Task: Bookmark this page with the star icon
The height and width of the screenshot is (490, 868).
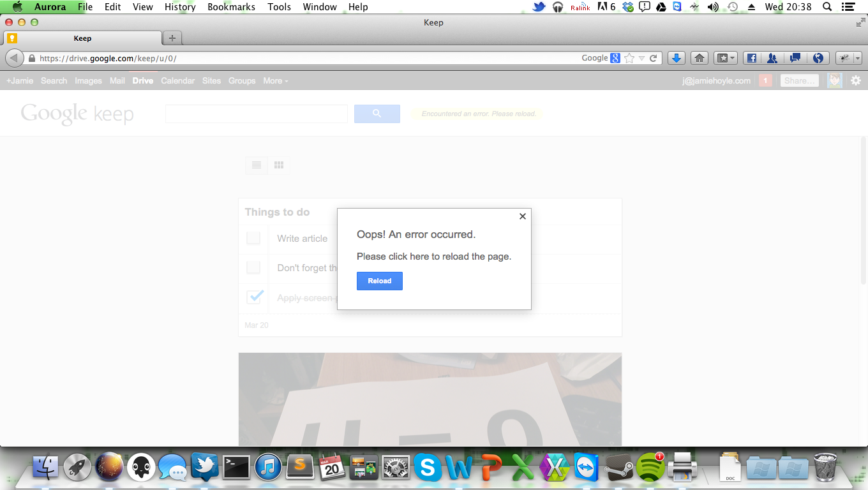Action: [630, 58]
